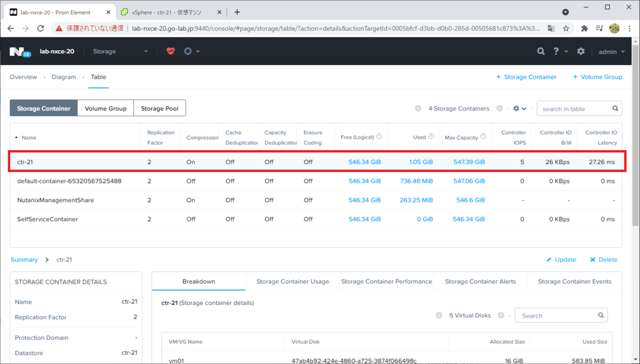Image resolution: width=640 pixels, height=364 pixels.
Task: Sort by Controller IOPS column header
Action: click(x=514, y=137)
